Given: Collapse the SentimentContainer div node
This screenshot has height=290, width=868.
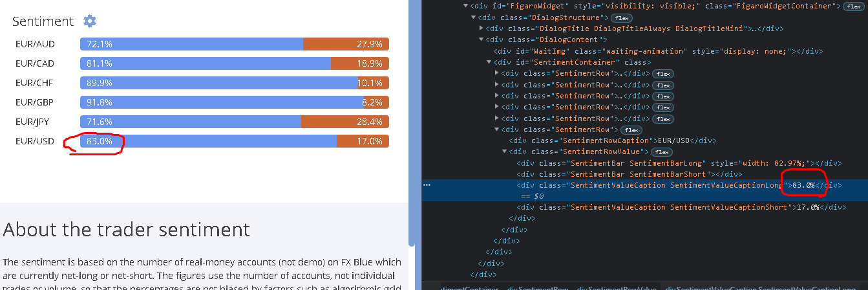Looking at the screenshot, I should coord(490,62).
